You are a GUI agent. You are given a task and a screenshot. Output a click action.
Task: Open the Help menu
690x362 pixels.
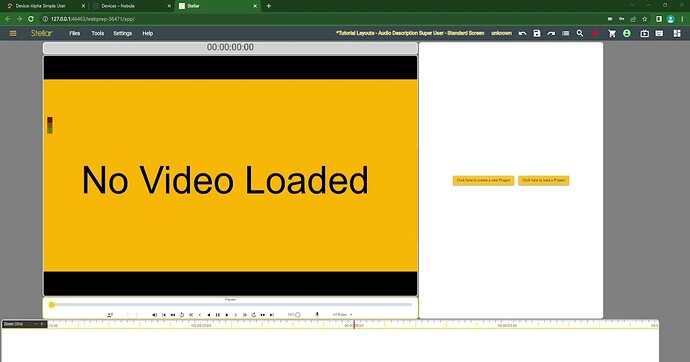(148, 33)
